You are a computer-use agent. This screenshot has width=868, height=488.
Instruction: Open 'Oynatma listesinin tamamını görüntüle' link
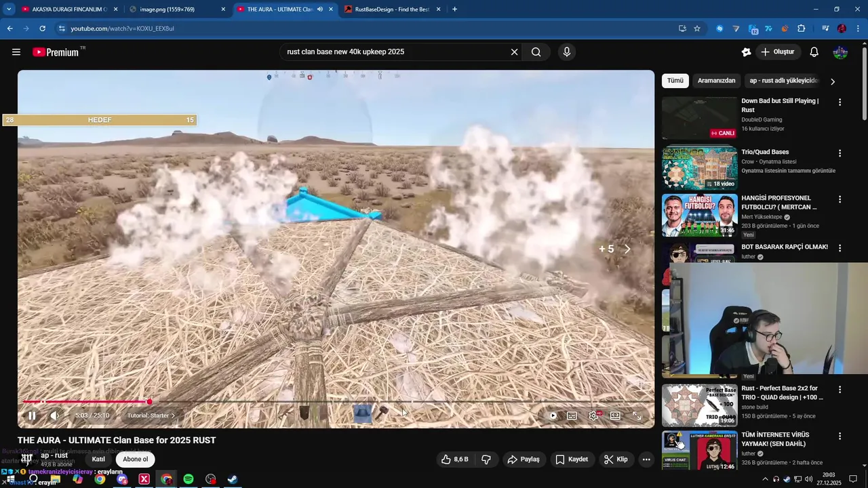[x=788, y=171]
